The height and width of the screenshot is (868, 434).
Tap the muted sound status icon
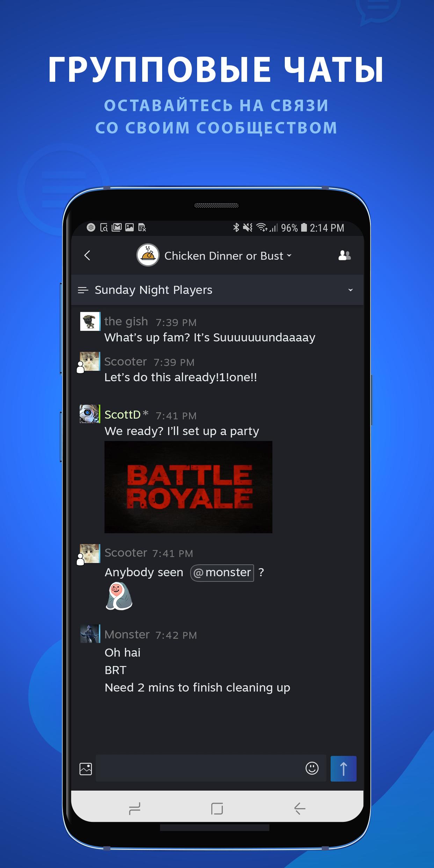click(x=247, y=227)
